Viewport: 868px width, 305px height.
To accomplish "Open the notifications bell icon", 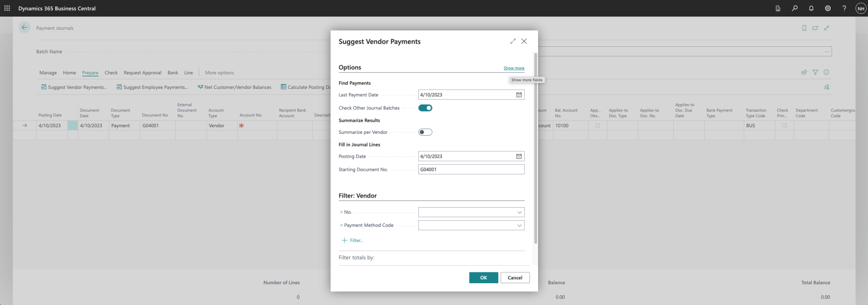I will pos(811,8).
